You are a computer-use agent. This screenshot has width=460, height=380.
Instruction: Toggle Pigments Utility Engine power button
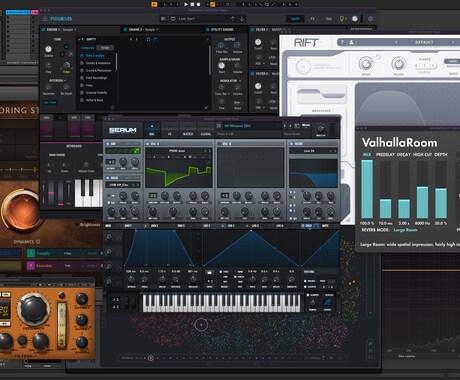point(207,30)
